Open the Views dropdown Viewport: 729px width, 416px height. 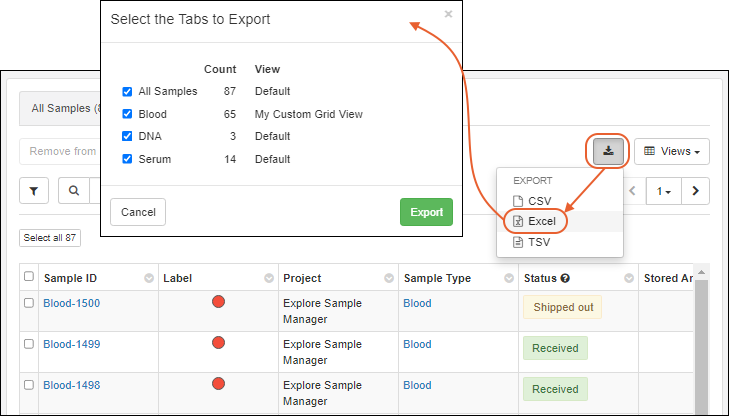pos(671,151)
